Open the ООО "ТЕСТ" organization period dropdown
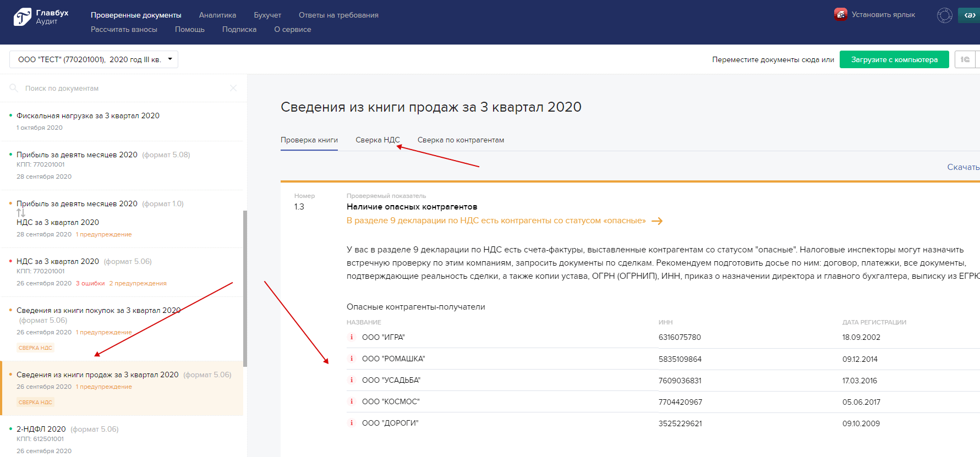This screenshot has height=457, width=980. (94, 59)
